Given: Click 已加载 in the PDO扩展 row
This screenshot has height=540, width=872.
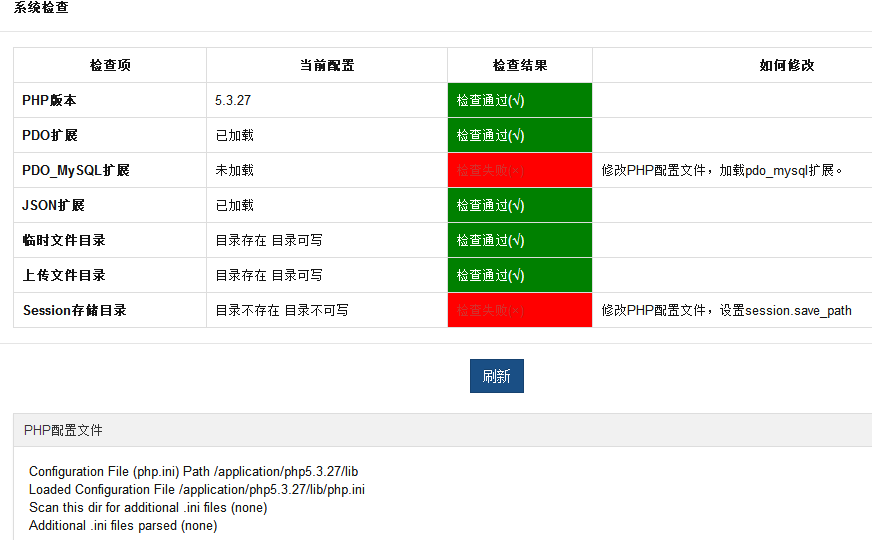Looking at the screenshot, I should (235, 136).
